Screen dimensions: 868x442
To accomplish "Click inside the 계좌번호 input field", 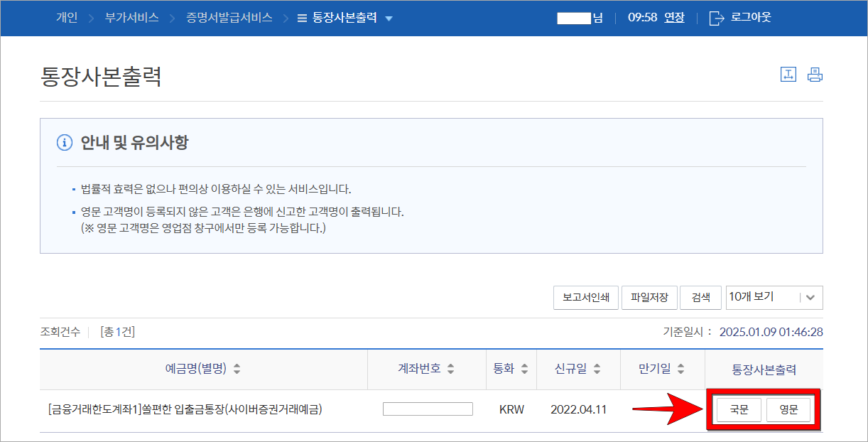I will pos(426,409).
